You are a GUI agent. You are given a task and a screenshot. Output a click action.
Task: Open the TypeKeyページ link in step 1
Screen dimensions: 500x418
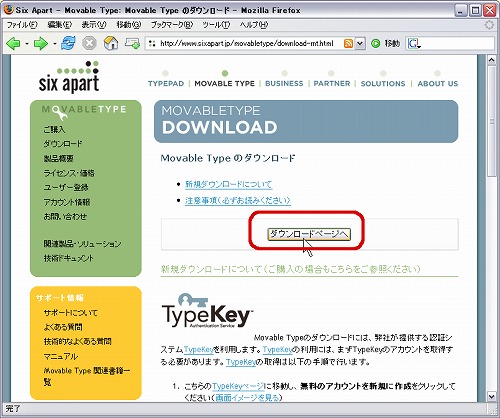click(238, 386)
